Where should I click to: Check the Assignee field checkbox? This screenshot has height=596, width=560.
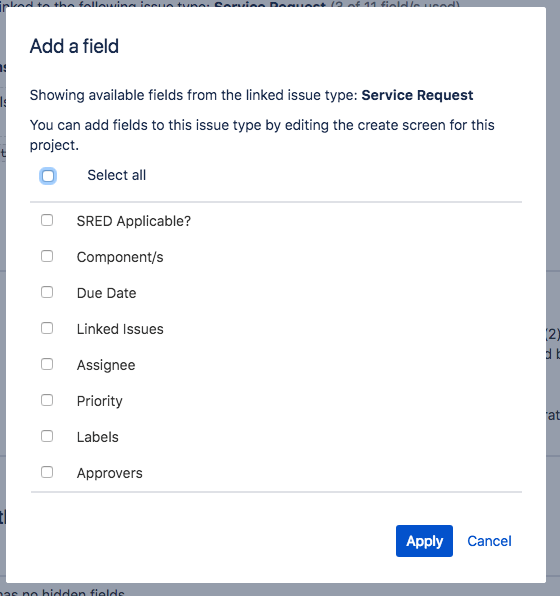coord(47,364)
